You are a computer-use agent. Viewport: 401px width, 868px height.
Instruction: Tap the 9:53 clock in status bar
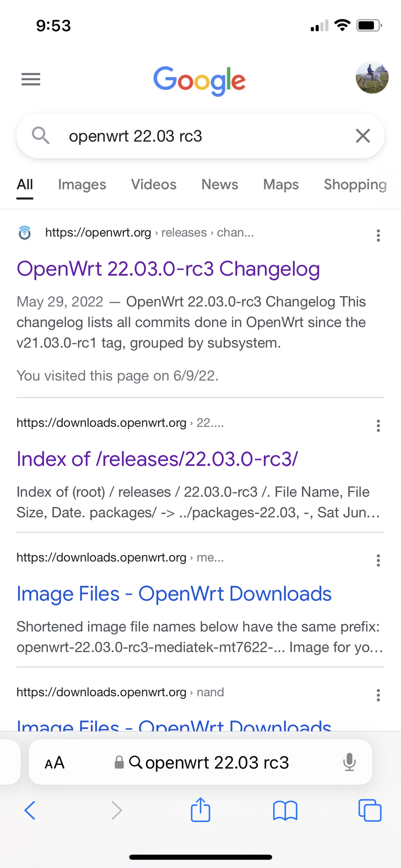(54, 25)
